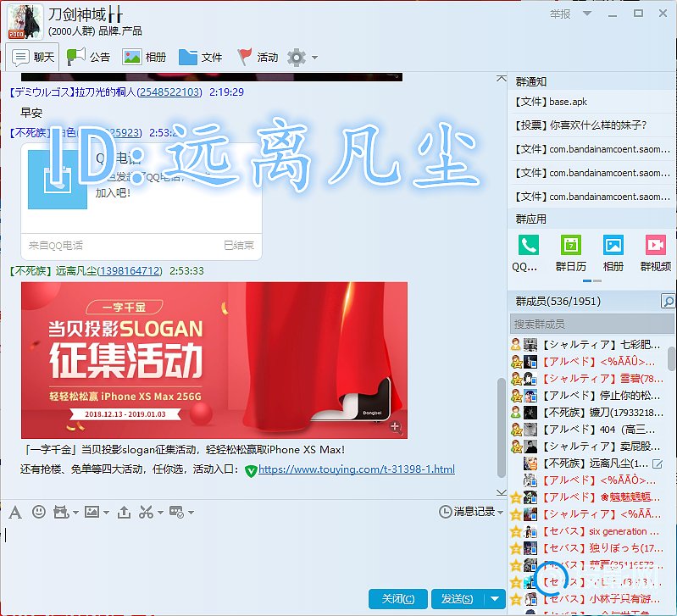Expand the more tools dropdown arrow
Screen dimensions: 677x616
pos(191,513)
